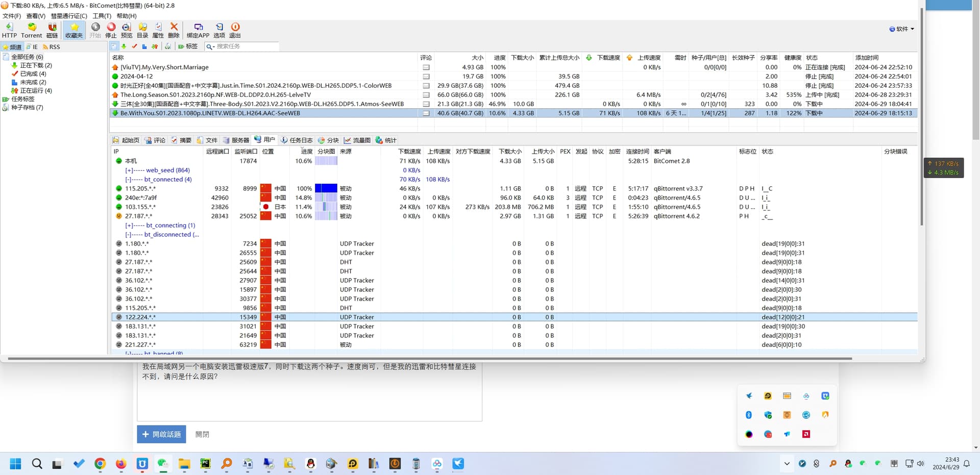Select 种子存档 (7) in sidebar
Screen dimensions: 980x475
27,107
